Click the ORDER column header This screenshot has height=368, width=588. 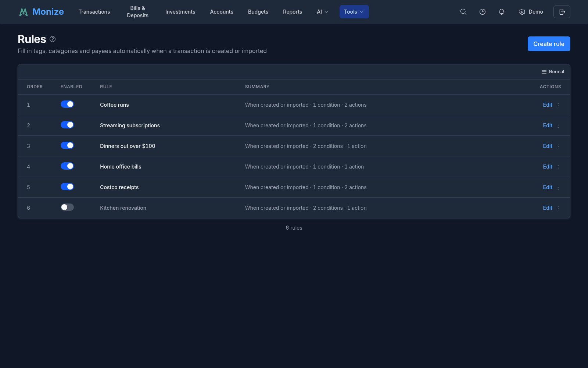coord(35,87)
